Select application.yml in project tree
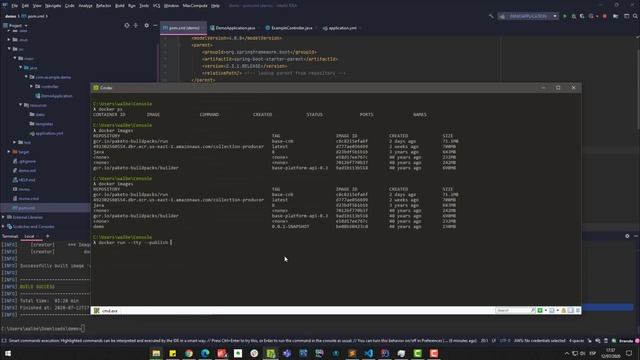Viewport: 640px width, 360px height. tap(46, 133)
